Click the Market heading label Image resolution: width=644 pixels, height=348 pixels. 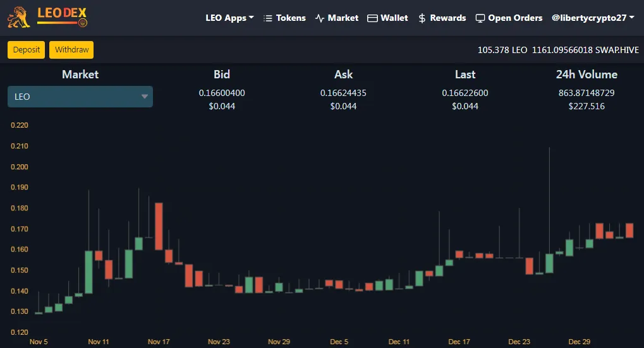coord(80,75)
